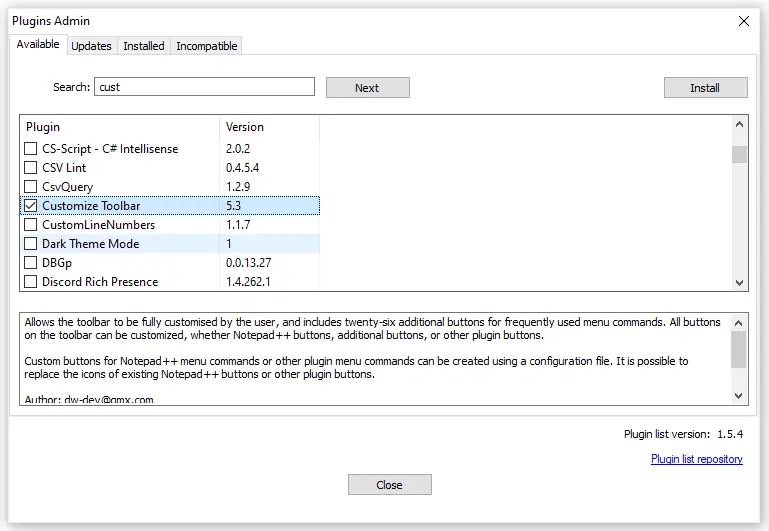Check the CS-Script - C# Intellisense checkbox
This screenshot has width=769, height=531.
[30, 149]
